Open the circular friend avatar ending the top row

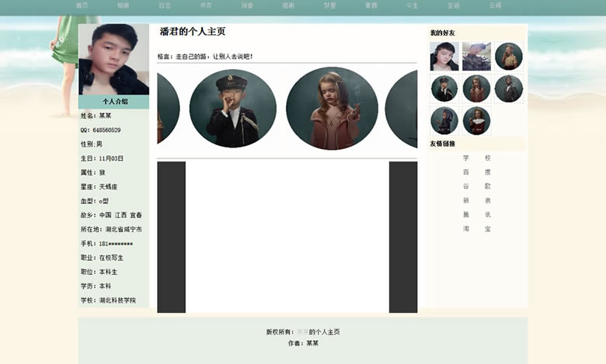click(x=508, y=57)
